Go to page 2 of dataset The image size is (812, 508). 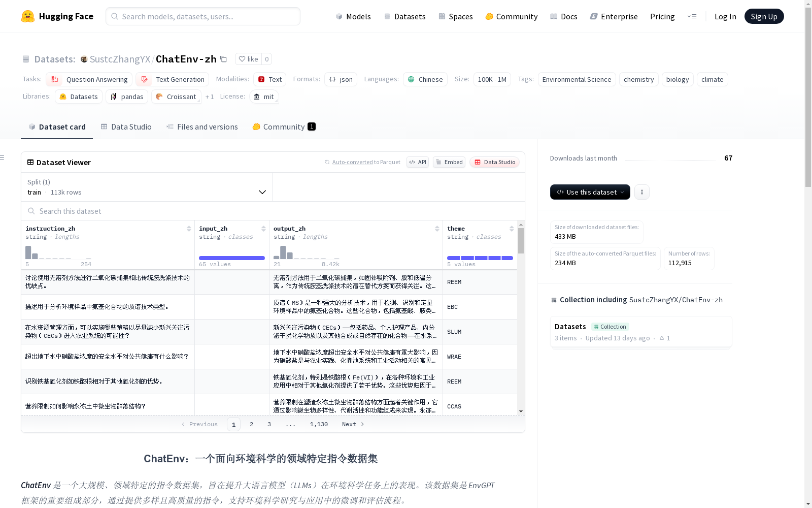point(251,424)
